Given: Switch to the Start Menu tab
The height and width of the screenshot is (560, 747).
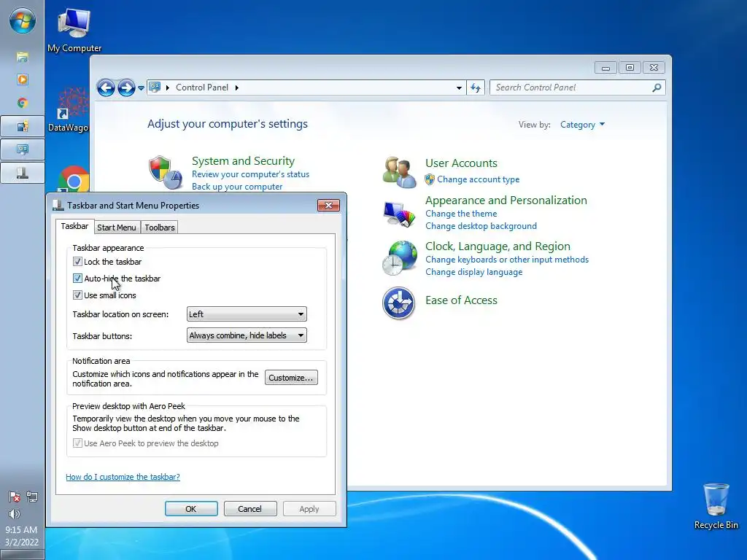Looking at the screenshot, I should 117,227.
